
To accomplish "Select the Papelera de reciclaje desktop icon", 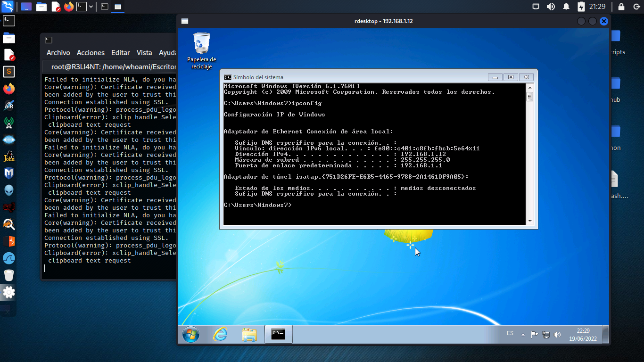I will click(201, 51).
